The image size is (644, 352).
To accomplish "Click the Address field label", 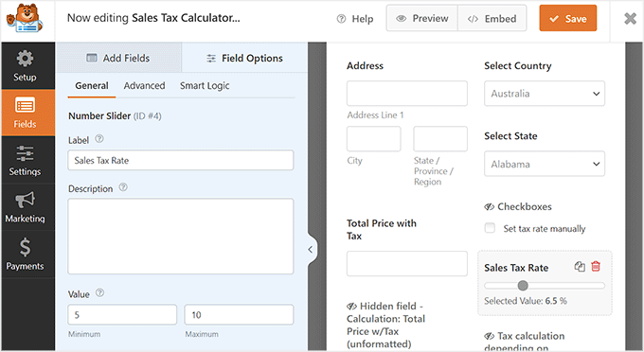I will click(365, 65).
